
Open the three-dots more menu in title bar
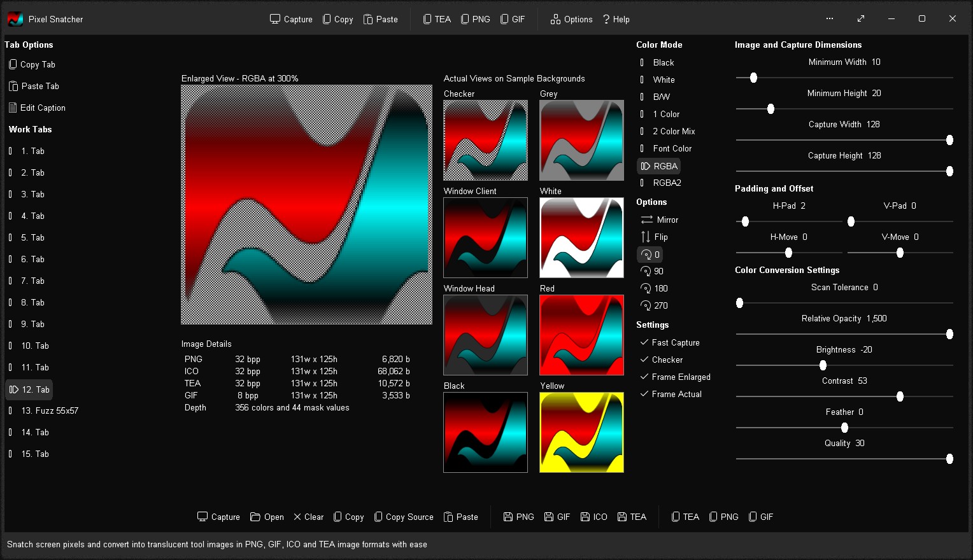(830, 18)
